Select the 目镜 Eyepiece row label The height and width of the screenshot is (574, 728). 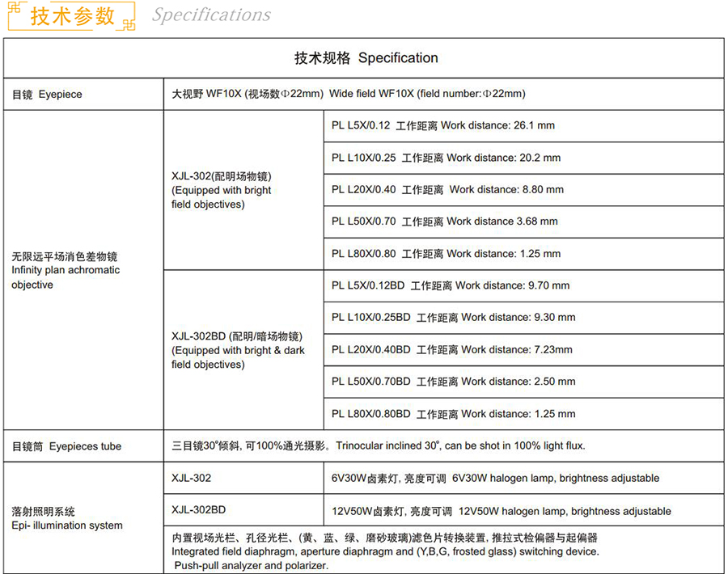point(47,94)
